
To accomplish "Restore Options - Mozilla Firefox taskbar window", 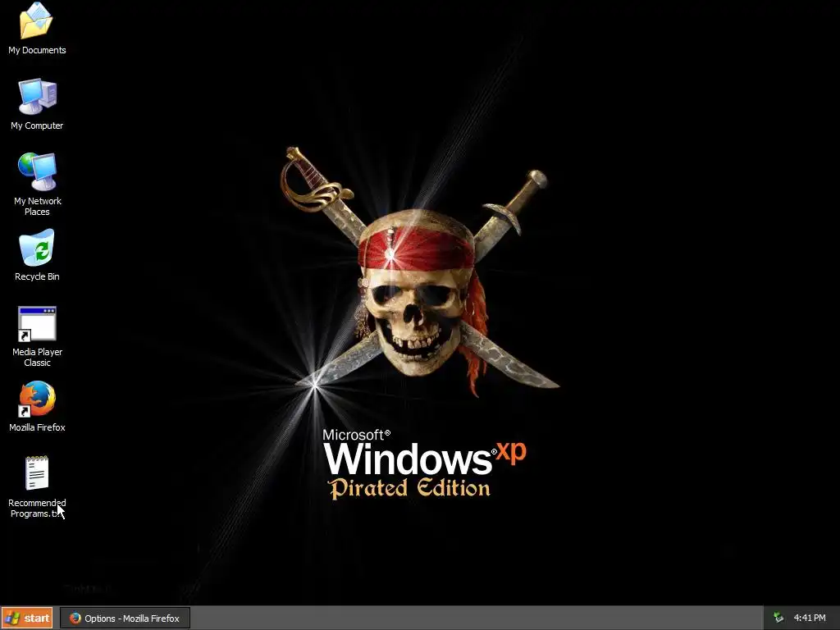I will coord(125,619).
